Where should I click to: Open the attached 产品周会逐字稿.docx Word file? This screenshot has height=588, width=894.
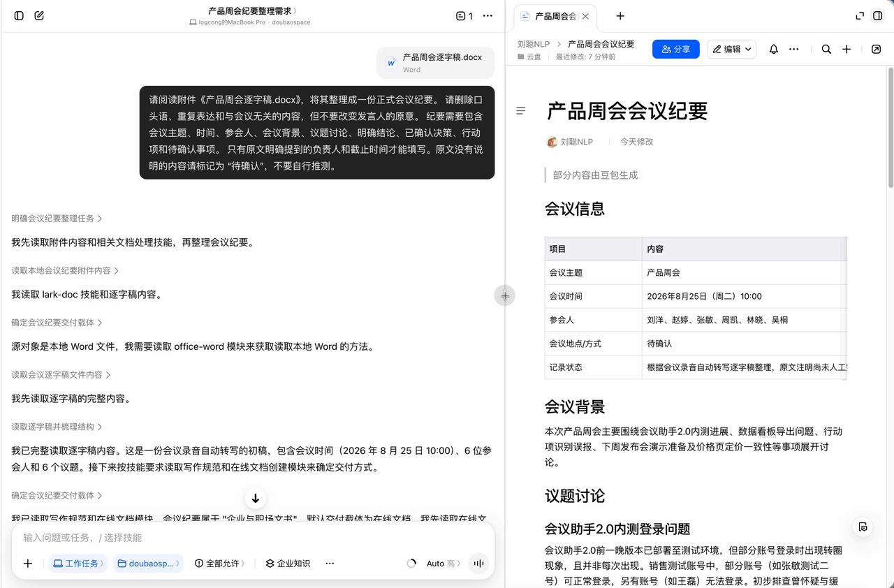pos(435,62)
